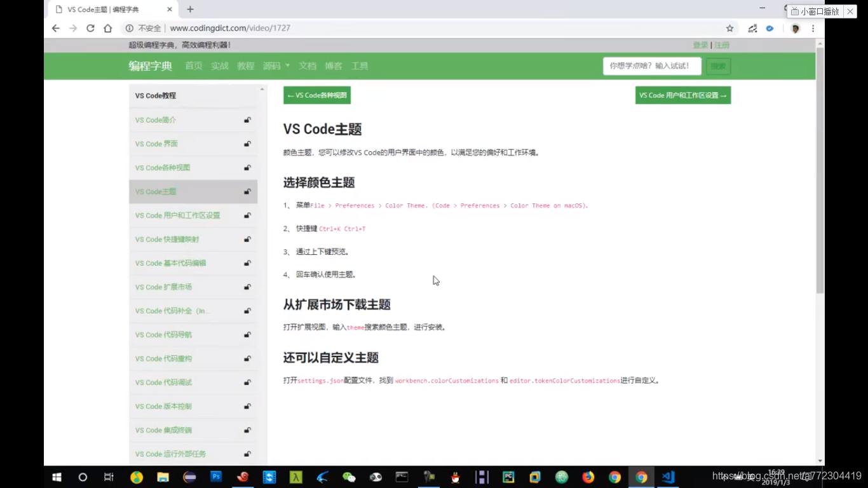Go to next lesson VS Code 用户和工作区设置
This screenshot has width=868, height=488.
click(683, 95)
